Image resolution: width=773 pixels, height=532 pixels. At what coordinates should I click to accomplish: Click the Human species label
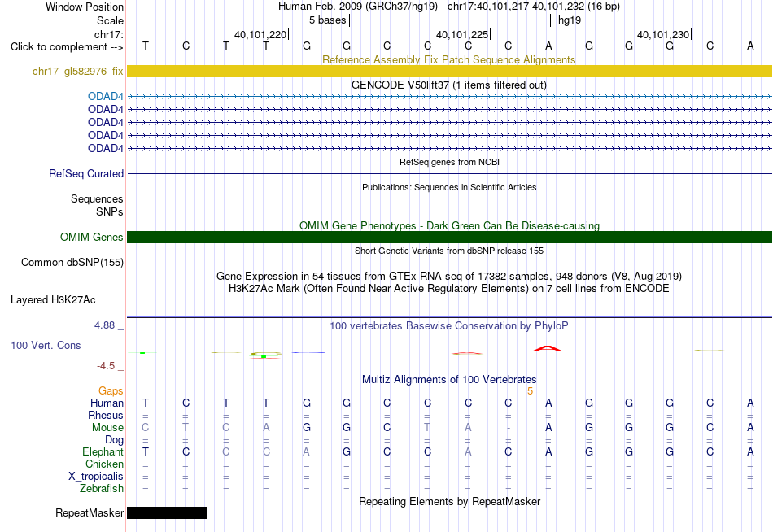107,403
